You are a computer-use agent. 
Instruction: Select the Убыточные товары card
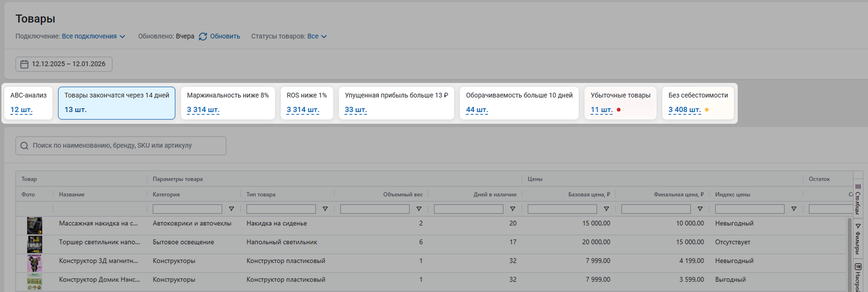620,102
